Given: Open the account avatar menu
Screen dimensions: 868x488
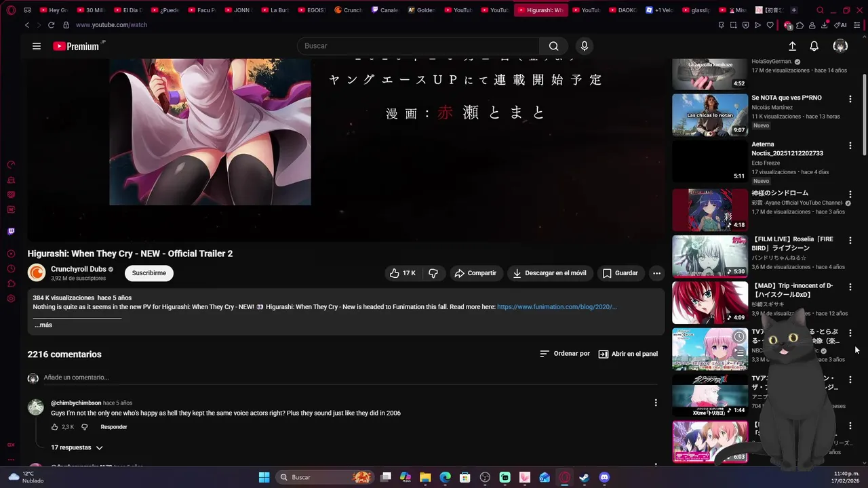Looking at the screenshot, I should pos(840,46).
